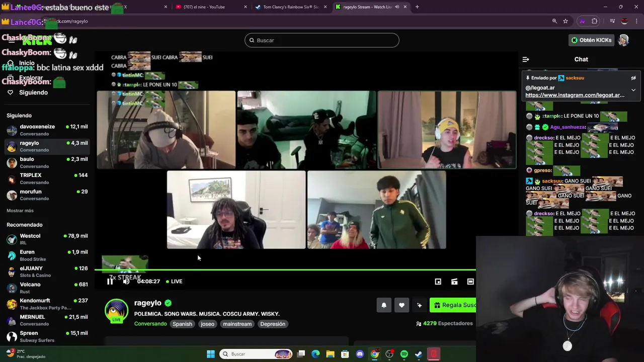Open davooxeneize channel in sidebar
The image size is (644, 362).
click(x=47, y=130)
